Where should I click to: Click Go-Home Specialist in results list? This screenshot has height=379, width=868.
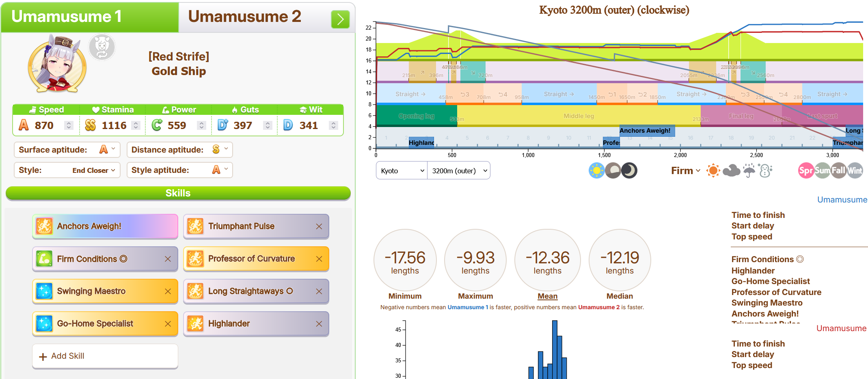(x=771, y=281)
